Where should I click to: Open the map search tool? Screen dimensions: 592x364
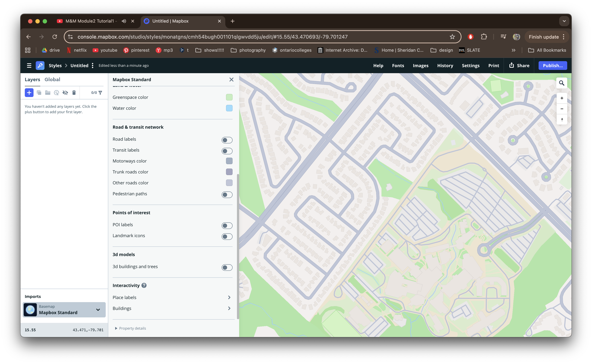click(x=562, y=83)
